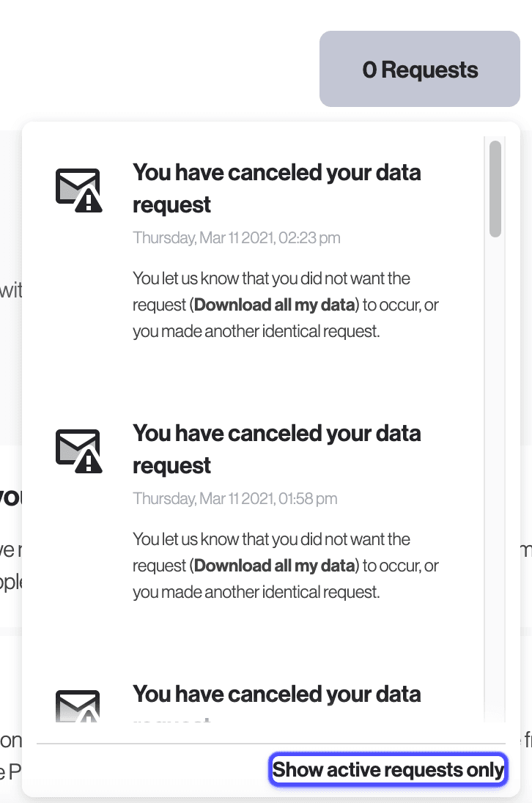
Task: Click the word Requests in the top button
Action: (429, 70)
